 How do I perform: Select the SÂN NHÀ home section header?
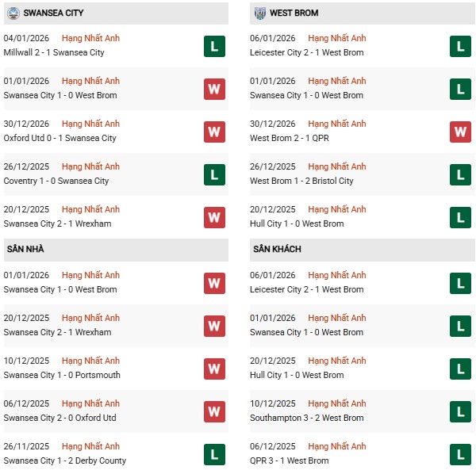pos(25,249)
